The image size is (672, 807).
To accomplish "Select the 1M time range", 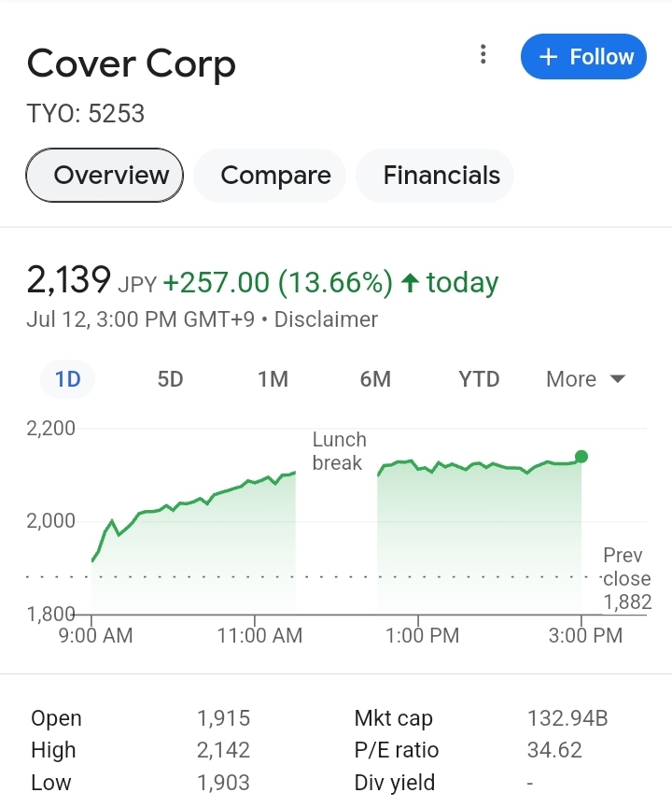I will (273, 379).
